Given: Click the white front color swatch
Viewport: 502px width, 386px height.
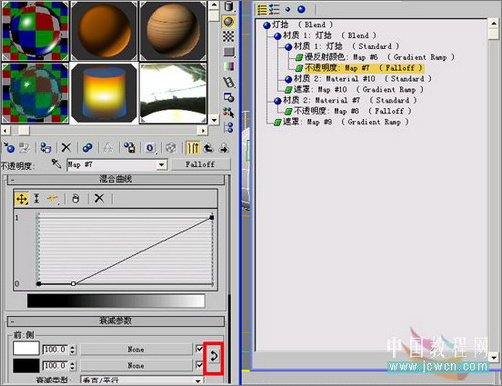Looking at the screenshot, I should 26,349.
